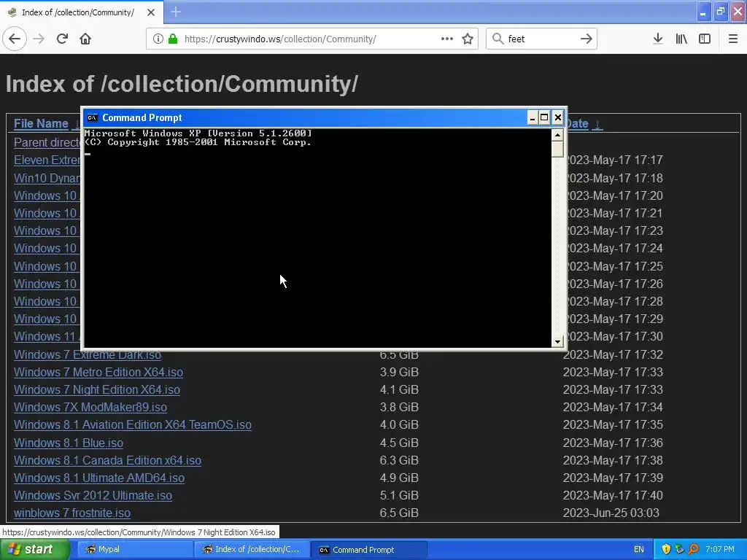Reload the current page
Screen dimensions: 747x560
(62, 39)
